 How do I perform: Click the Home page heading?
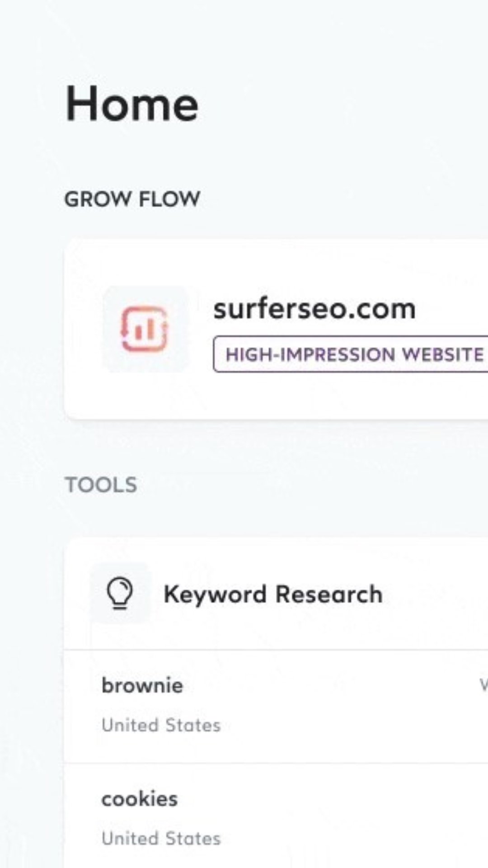(x=132, y=104)
